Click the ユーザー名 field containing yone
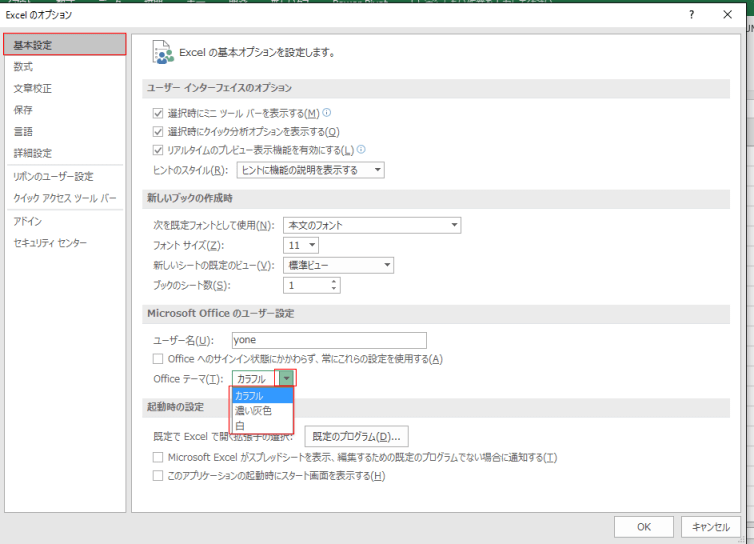754x544 pixels. click(329, 340)
